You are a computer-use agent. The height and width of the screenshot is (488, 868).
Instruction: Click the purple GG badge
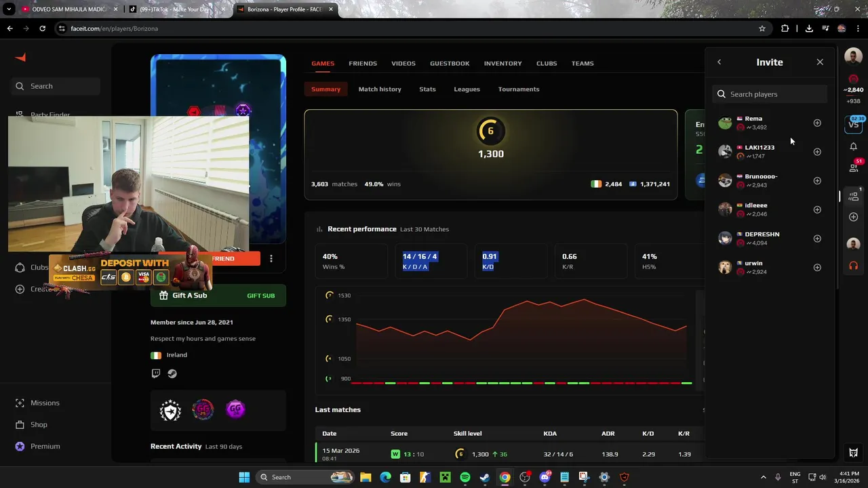tap(235, 409)
